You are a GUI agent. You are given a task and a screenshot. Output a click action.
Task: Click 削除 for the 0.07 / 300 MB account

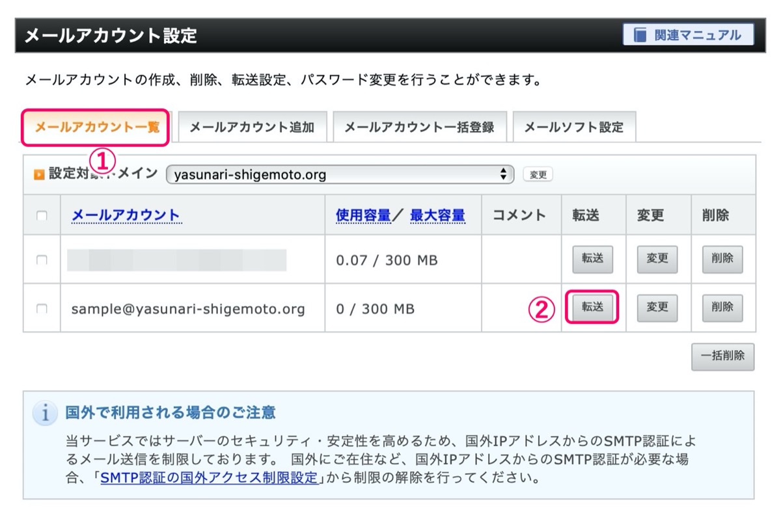tap(722, 259)
